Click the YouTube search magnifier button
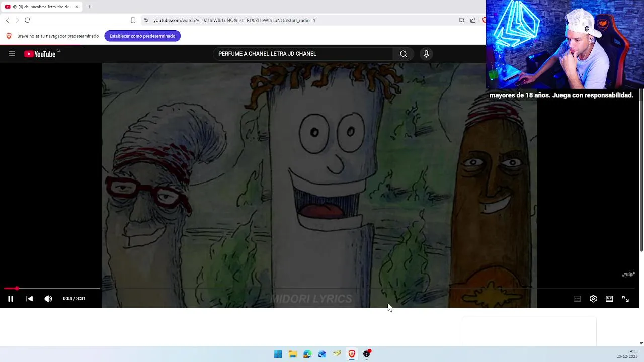Image resolution: width=644 pixels, height=362 pixels. 404,54
